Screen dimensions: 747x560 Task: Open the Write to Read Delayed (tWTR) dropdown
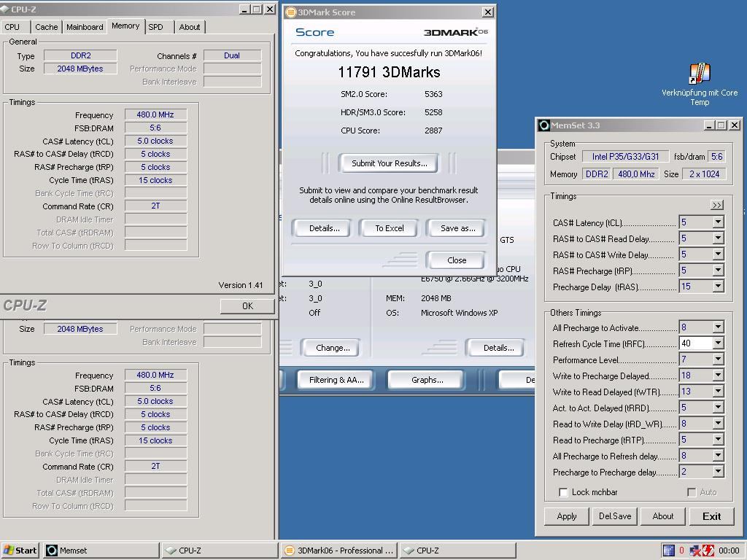point(718,392)
